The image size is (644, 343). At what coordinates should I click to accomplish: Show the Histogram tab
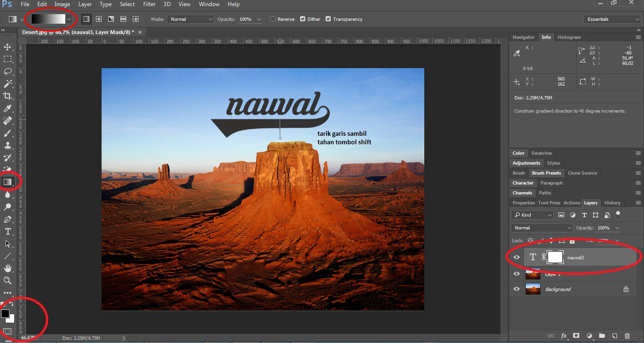569,37
